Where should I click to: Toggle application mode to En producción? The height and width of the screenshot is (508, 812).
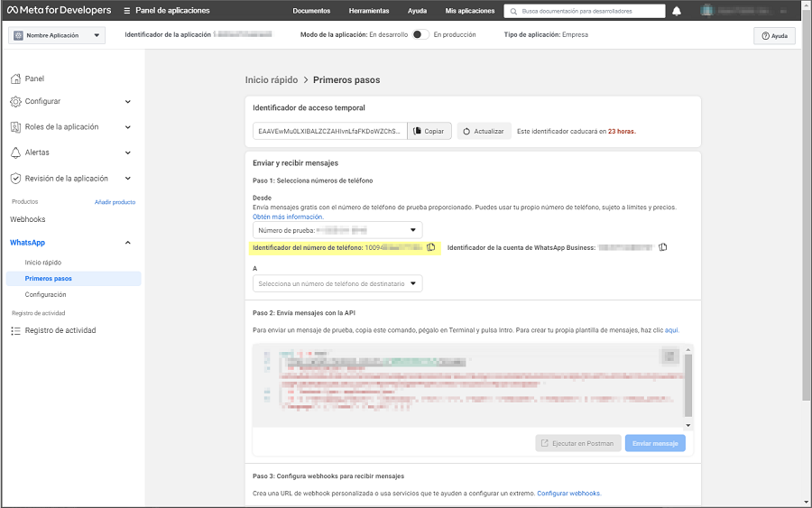pyautogui.click(x=420, y=34)
